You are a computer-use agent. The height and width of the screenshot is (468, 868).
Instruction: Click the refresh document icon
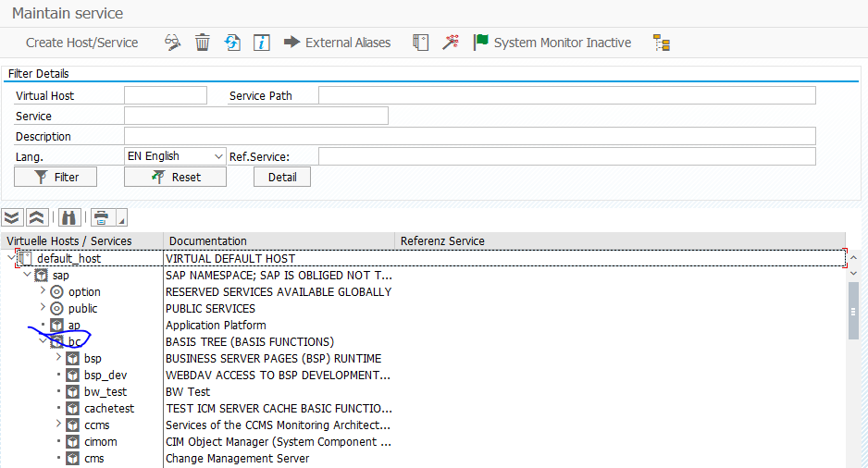pyautogui.click(x=232, y=43)
